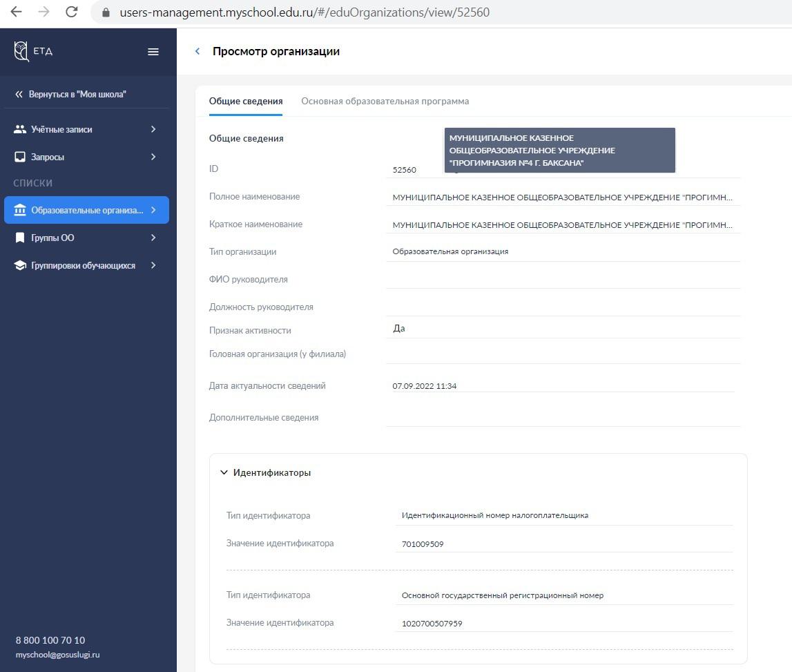
Task: Click the Дата актуальности сведений label
Action: pyautogui.click(x=267, y=386)
